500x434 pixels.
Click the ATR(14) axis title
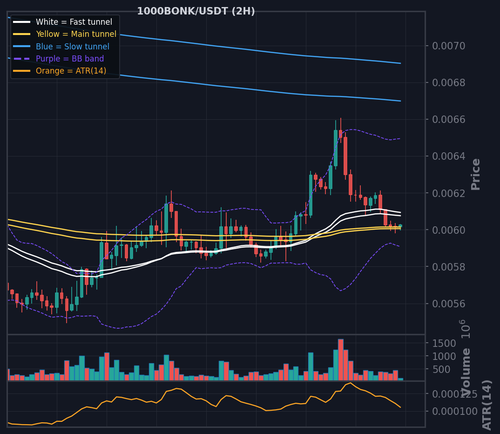pyautogui.click(x=487, y=405)
